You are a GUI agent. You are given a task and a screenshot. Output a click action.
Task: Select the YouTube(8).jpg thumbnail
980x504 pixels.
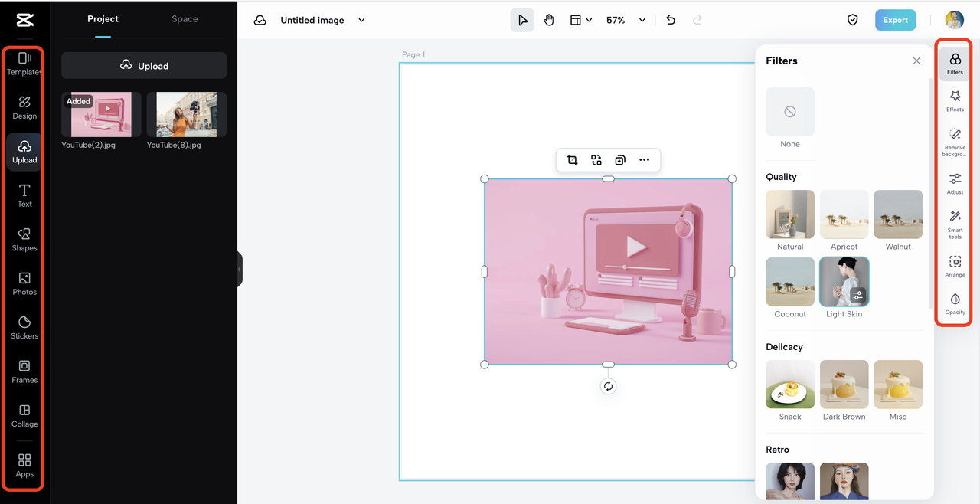pos(187,114)
